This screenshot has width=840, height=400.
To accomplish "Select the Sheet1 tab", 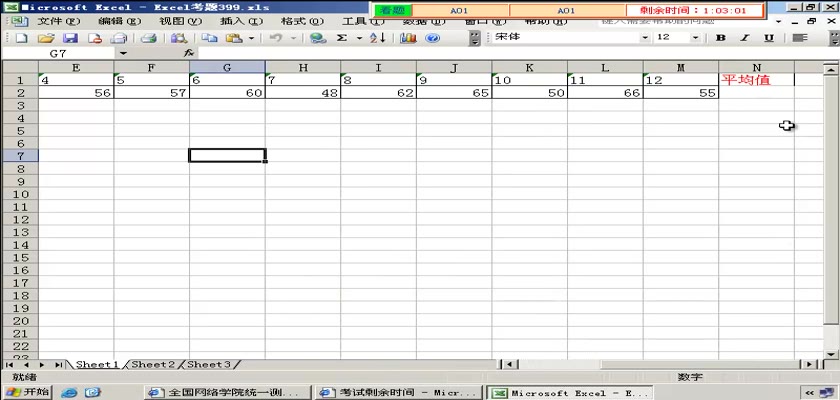I will point(96,365).
